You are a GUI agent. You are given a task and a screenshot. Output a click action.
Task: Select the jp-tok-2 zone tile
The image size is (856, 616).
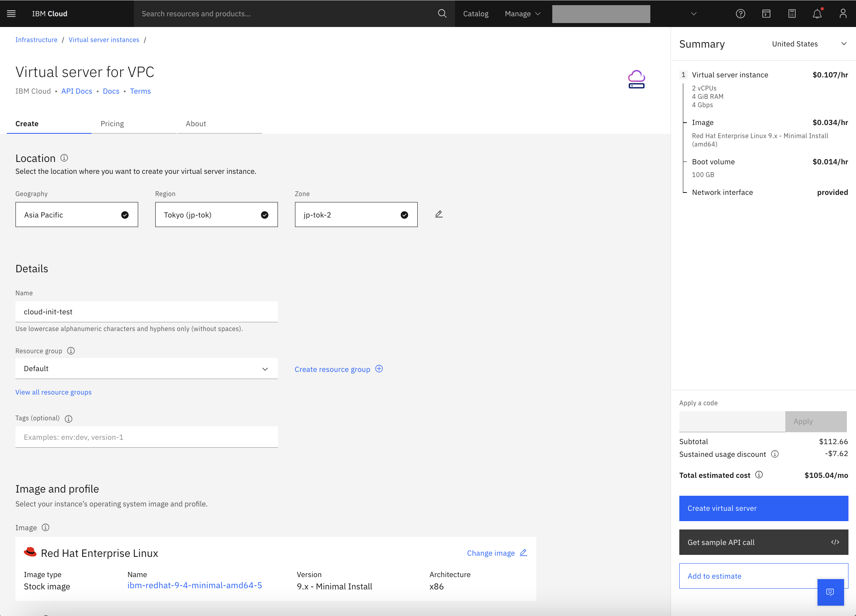356,215
